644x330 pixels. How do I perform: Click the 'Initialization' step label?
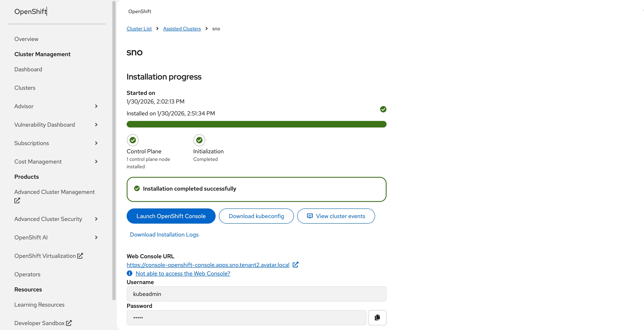208,151
